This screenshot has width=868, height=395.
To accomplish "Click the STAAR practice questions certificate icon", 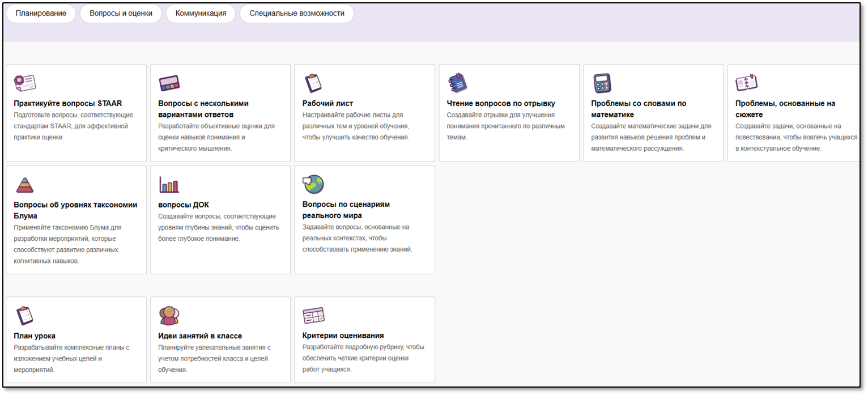I will (25, 83).
